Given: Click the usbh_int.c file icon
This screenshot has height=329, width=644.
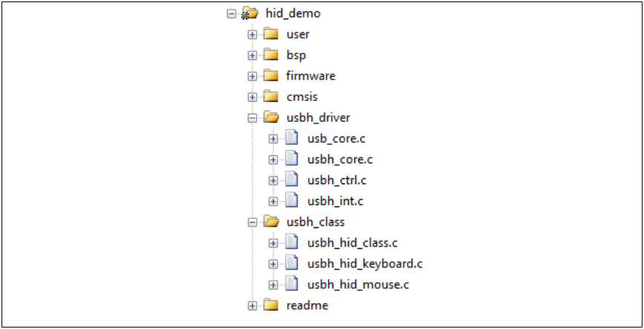Looking at the screenshot, I should click(292, 201).
